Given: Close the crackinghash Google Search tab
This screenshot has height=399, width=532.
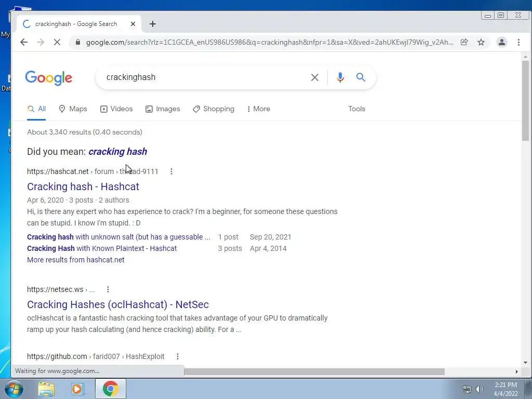Looking at the screenshot, I should [x=133, y=24].
